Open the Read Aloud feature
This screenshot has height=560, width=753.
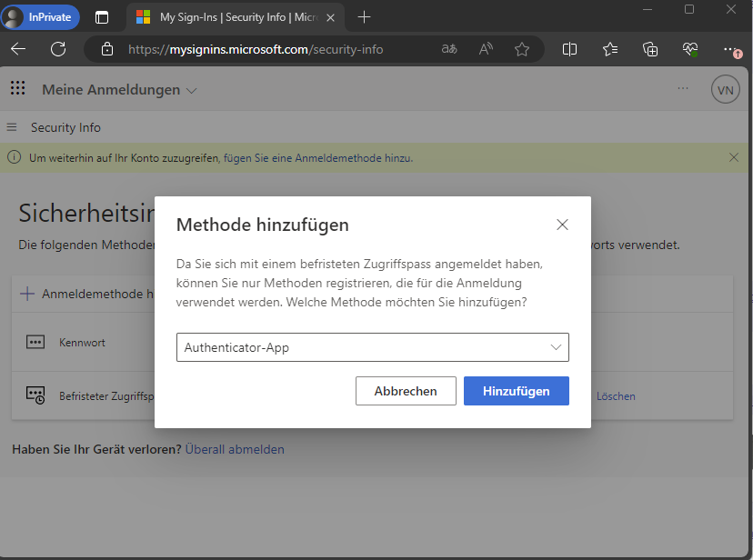486,49
